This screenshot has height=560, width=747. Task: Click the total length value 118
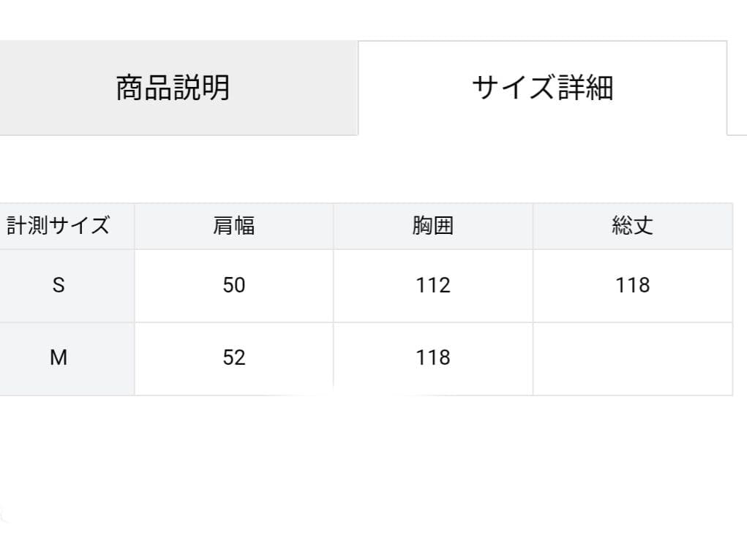(634, 285)
